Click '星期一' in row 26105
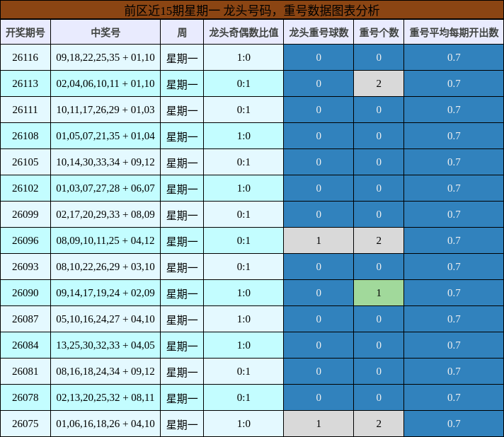The width and height of the screenshot is (504, 437). (182, 163)
